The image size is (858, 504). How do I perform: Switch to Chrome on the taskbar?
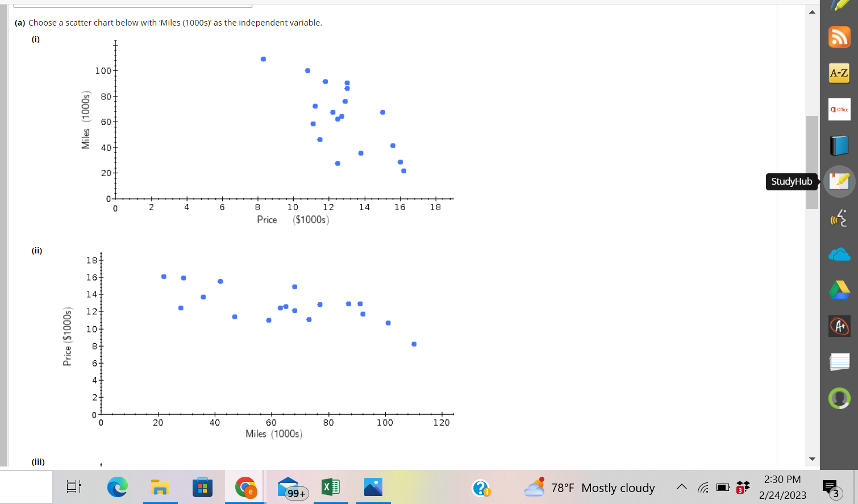point(245,487)
